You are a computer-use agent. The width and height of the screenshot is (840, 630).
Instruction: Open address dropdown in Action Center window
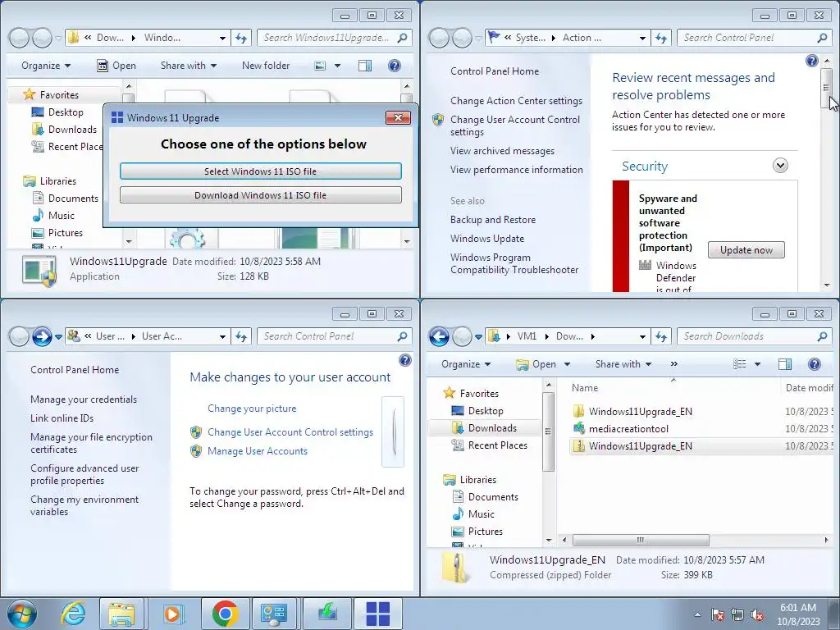pyautogui.click(x=642, y=38)
